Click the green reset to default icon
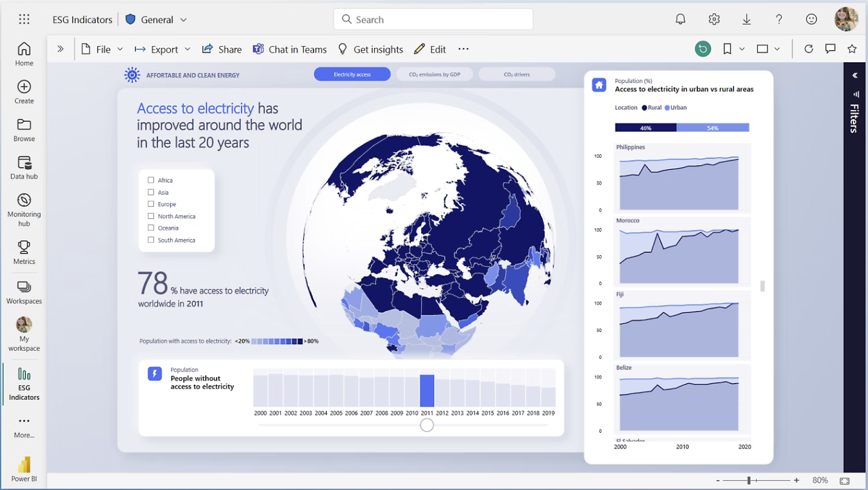This screenshot has height=490, width=868. [x=703, y=49]
